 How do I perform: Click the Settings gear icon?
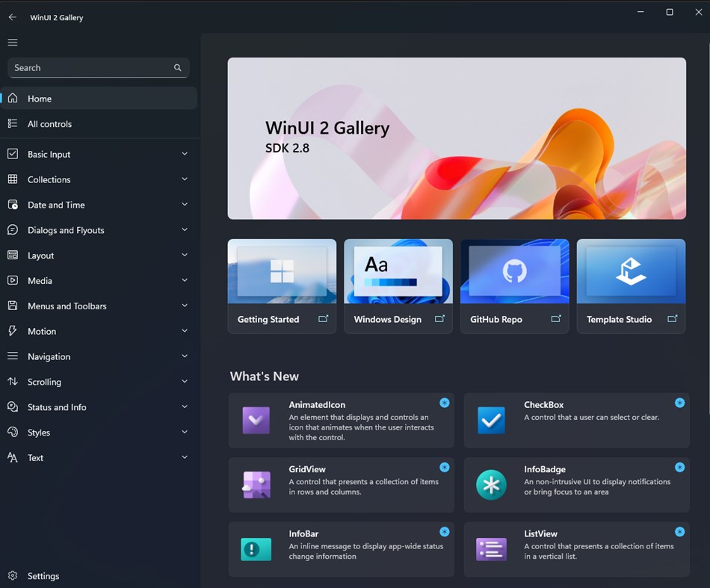click(x=13, y=575)
